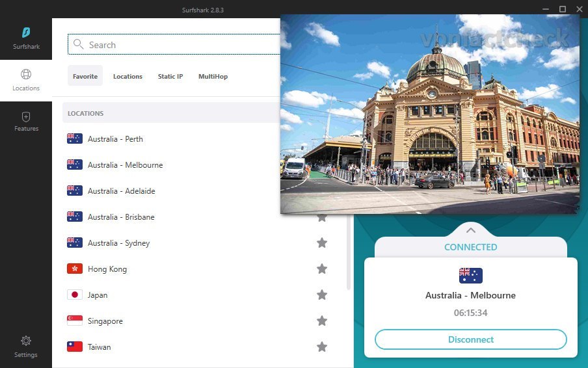Click the search magnifier icon

78,44
